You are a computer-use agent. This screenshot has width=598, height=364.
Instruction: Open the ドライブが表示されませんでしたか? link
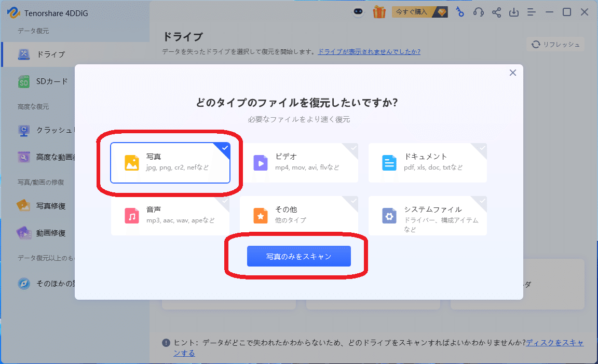tap(369, 52)
